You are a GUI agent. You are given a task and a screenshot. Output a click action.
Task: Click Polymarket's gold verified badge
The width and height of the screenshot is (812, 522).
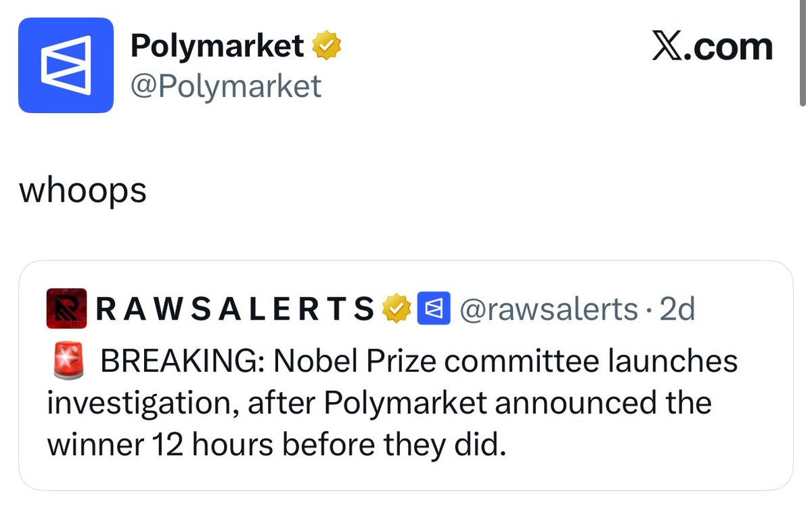click(326, 47)
